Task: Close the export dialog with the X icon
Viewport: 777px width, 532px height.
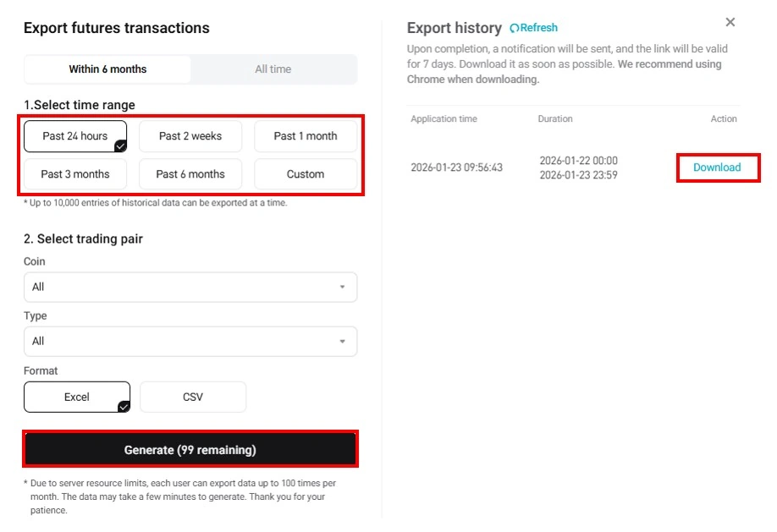Action: point(730,22)
